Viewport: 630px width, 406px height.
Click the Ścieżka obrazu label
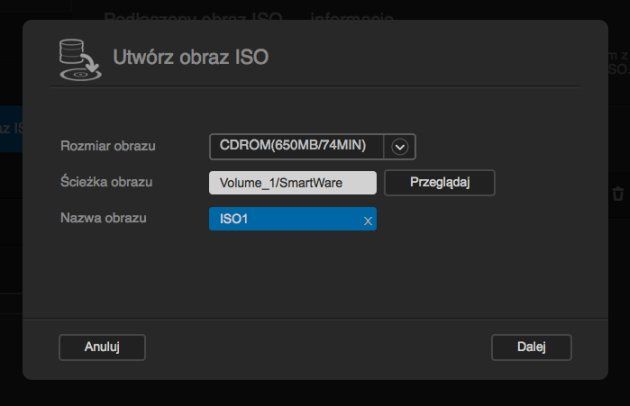pos(106,182)
